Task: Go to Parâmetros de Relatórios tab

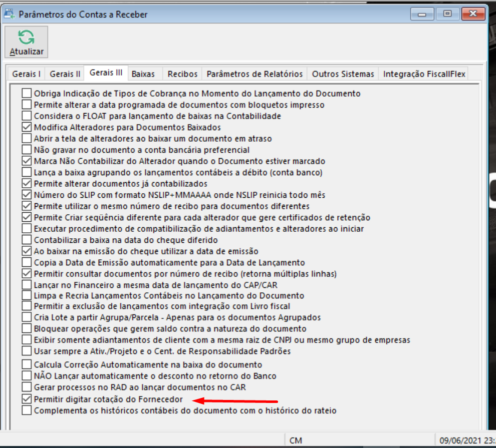Action: coord(255,74)
